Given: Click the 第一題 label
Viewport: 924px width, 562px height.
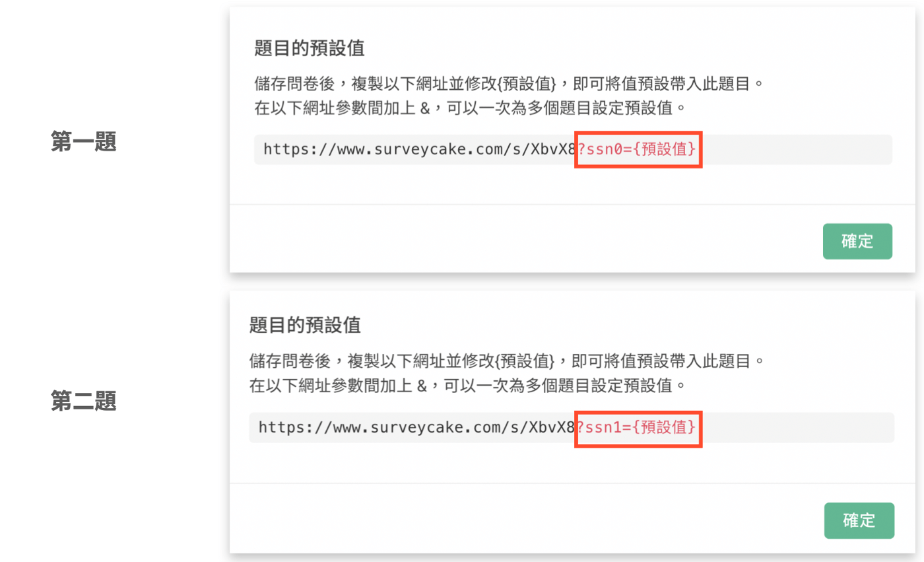Looking at the screenshot, I should click(84, 141).
